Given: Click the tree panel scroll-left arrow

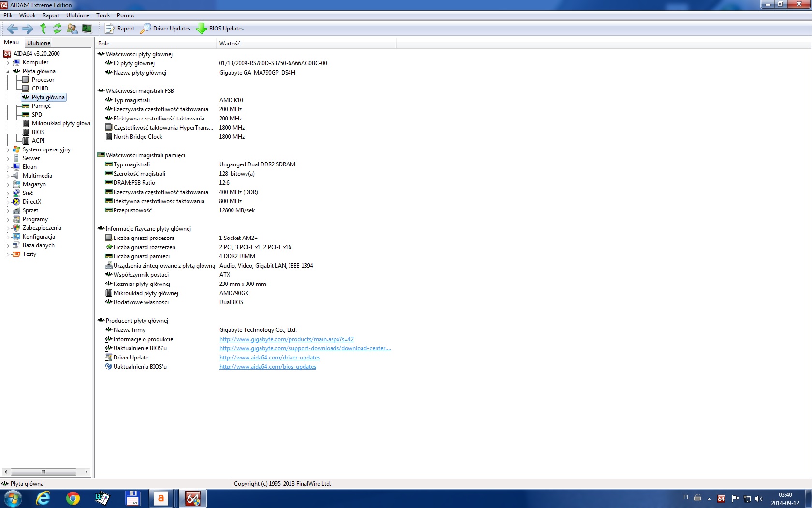Looking at the screenshot, I should [x=5, y=472].
